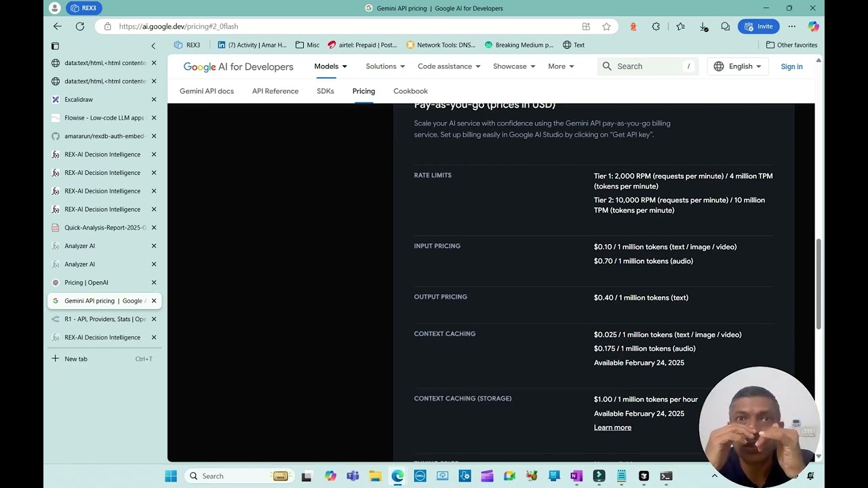Click the Sign in link
868x488 pixels.
pyautogui.click(x=791, y=66)
